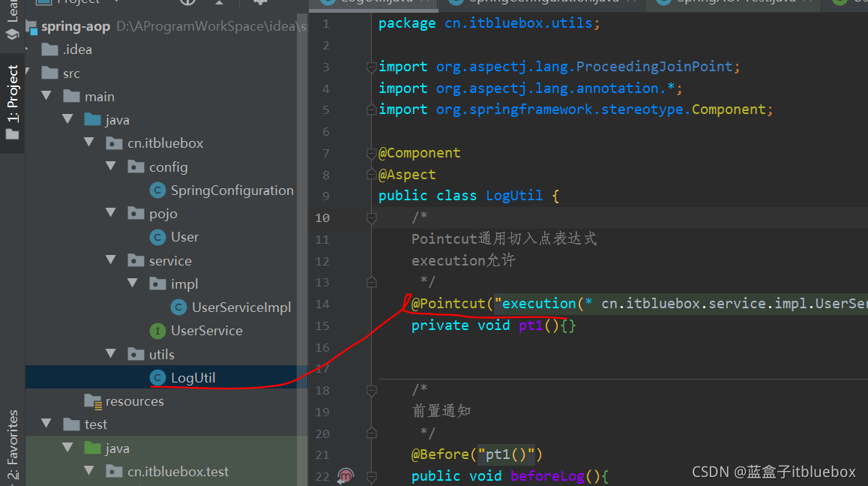Collapse the java folder under main
Screen dimensions: 868x486
coord(68,118)
